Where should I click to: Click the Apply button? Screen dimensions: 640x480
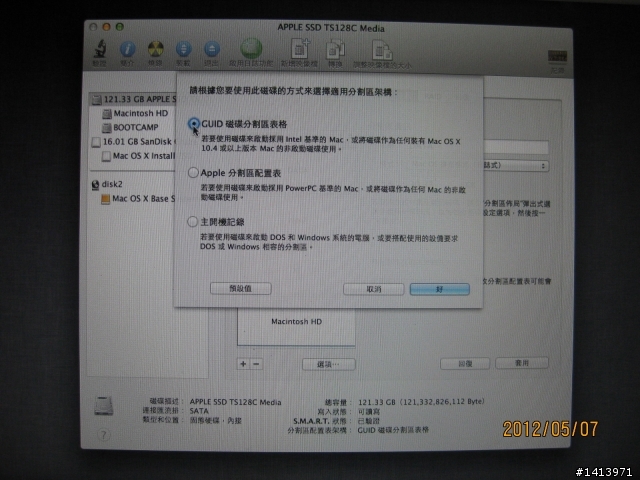coord(522,362)
